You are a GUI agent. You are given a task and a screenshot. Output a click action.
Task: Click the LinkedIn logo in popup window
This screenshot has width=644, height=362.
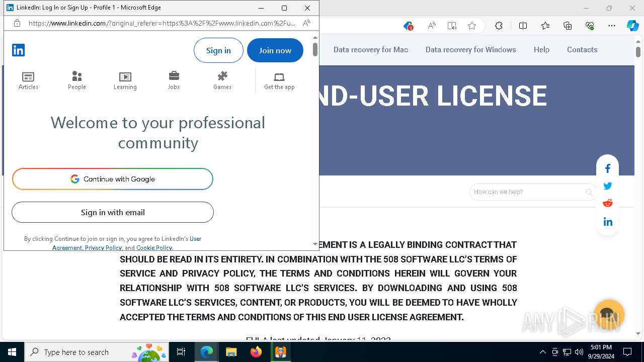point(18,50)
